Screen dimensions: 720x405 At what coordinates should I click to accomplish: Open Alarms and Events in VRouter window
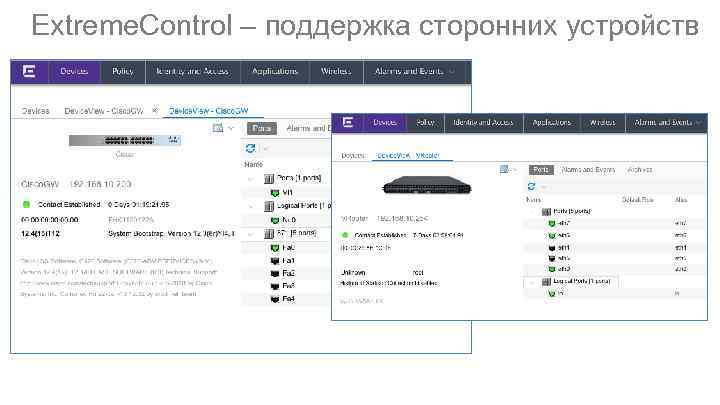tap(663, 122)
